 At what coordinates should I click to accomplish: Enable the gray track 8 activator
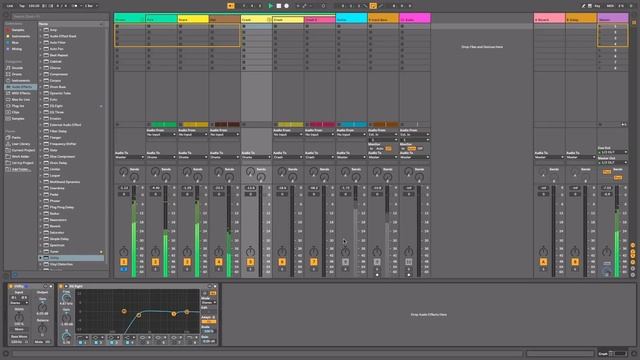(345, 262)
